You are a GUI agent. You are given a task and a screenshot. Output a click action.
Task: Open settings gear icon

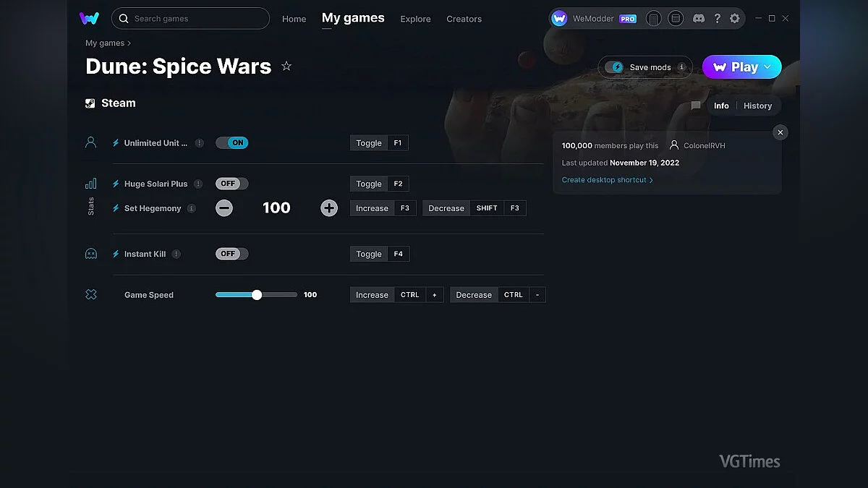point(735,19)
